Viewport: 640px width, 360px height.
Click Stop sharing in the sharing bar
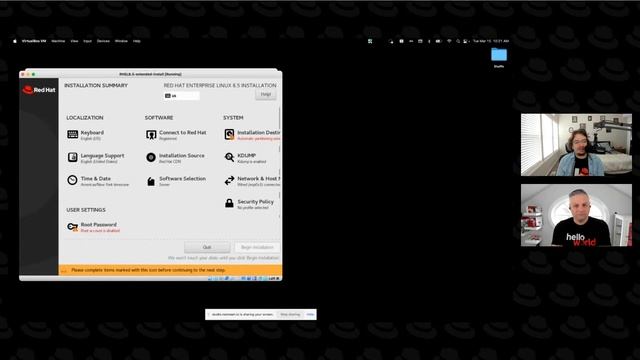click(x=290, y=314)
